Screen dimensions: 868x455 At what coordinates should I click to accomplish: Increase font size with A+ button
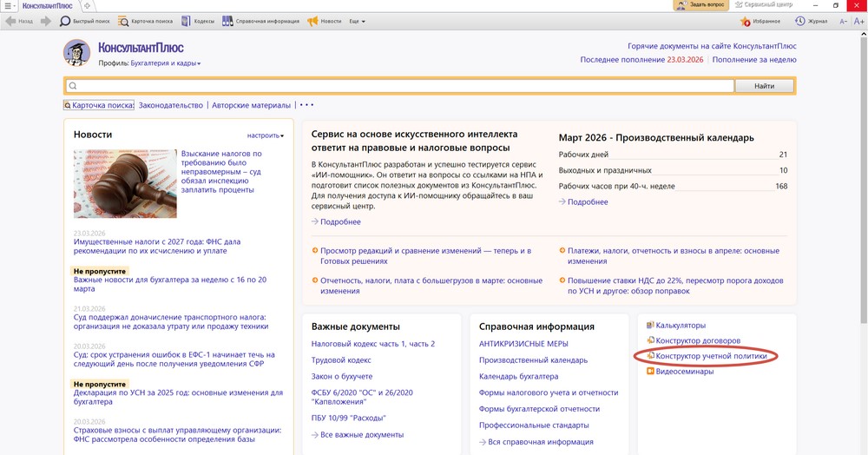(x=858, y=21)
